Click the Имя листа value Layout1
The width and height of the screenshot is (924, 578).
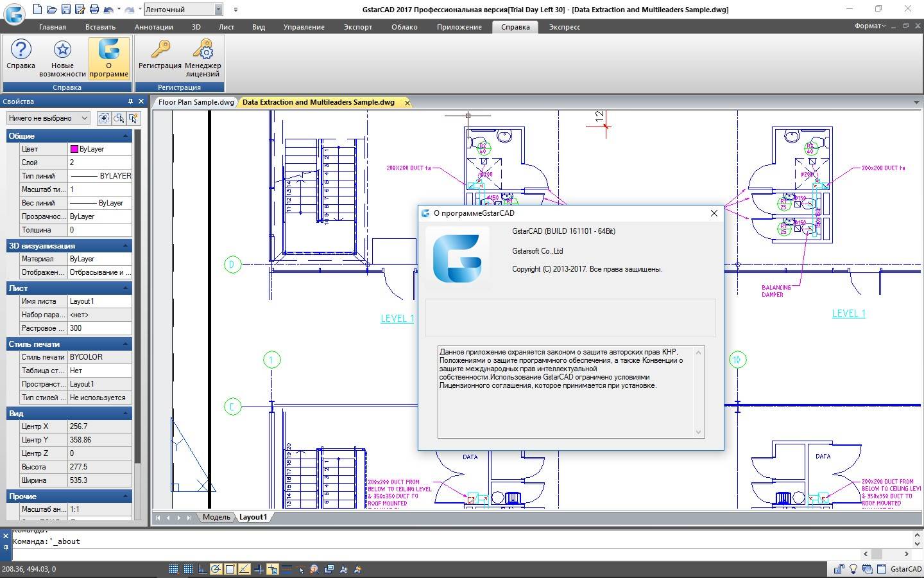(x=99, y=301)
